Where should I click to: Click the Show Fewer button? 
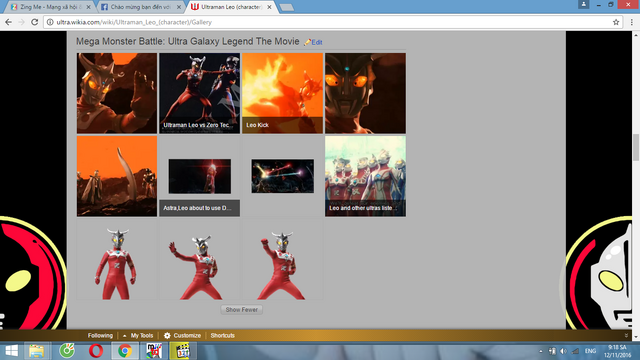pyautogui.click(x=242, y=310)
